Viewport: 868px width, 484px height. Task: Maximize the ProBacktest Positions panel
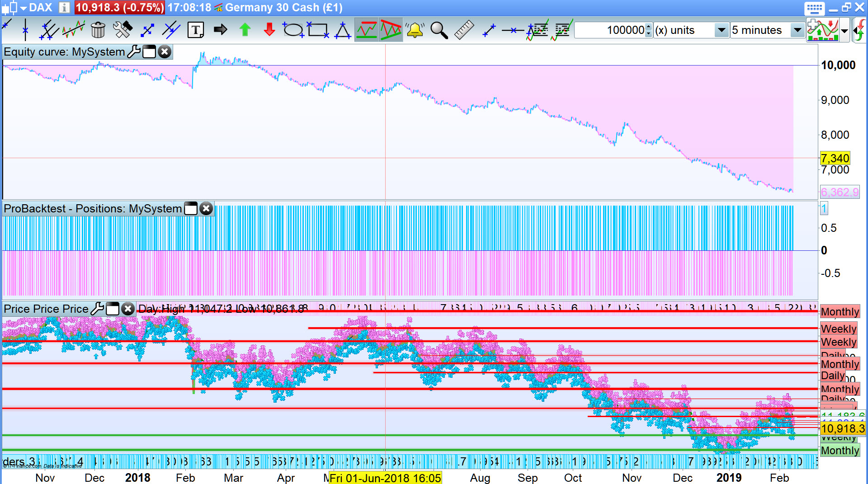[x=191, y=208]
